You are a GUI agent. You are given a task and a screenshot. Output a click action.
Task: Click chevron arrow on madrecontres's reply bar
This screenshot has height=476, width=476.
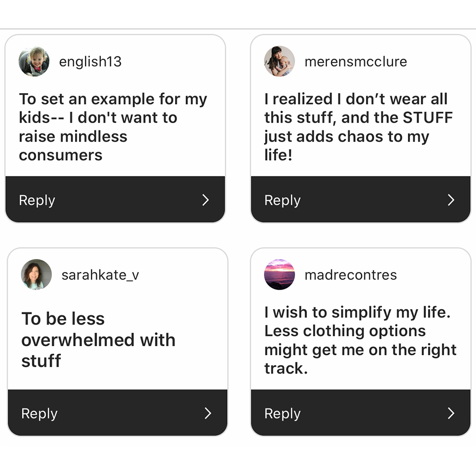(x=451, y=413)
